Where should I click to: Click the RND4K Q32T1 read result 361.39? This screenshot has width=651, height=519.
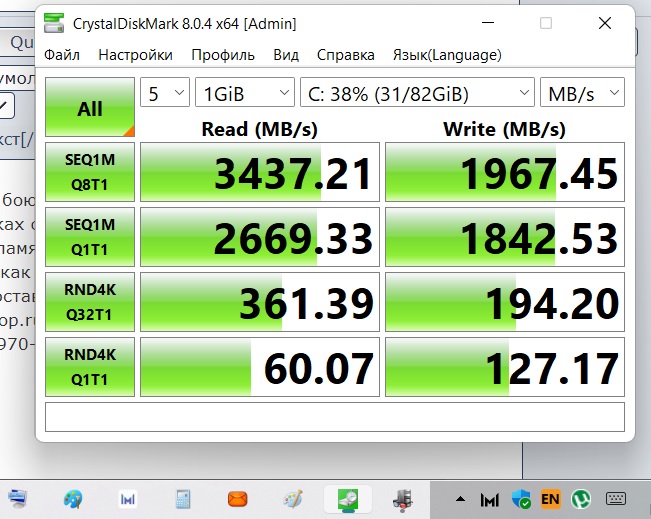pos(260,302)
